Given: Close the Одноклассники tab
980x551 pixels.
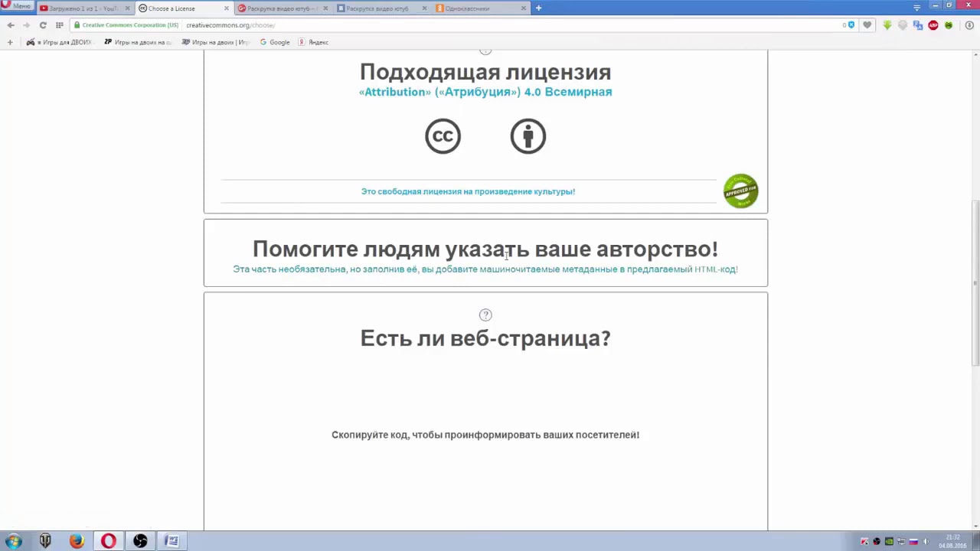Looking at the screenshot, I should [524, 8].
